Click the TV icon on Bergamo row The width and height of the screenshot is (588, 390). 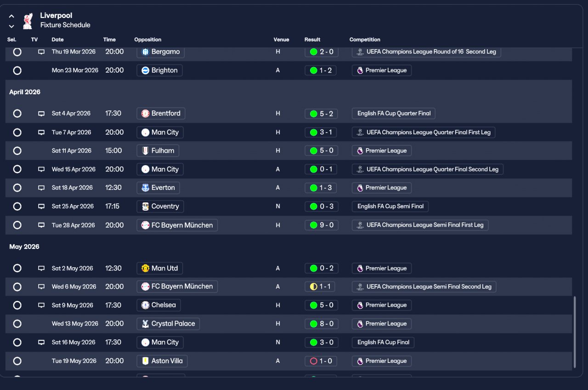tap(41, 52)
